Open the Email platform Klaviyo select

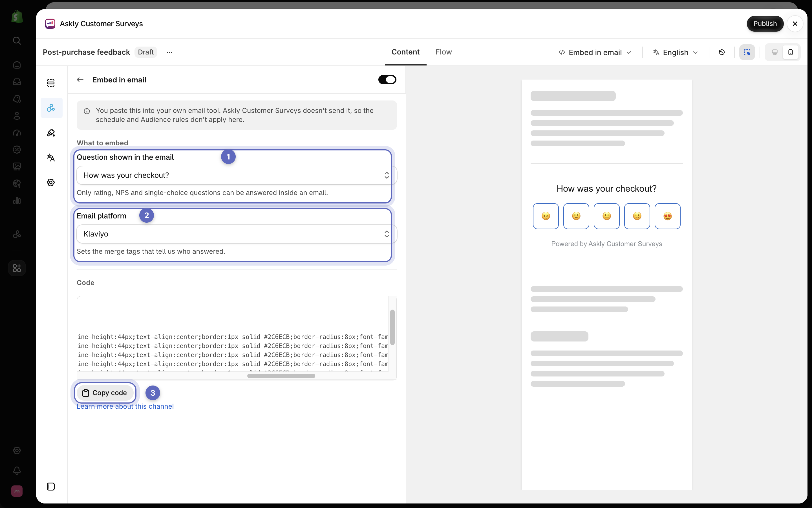237,234
